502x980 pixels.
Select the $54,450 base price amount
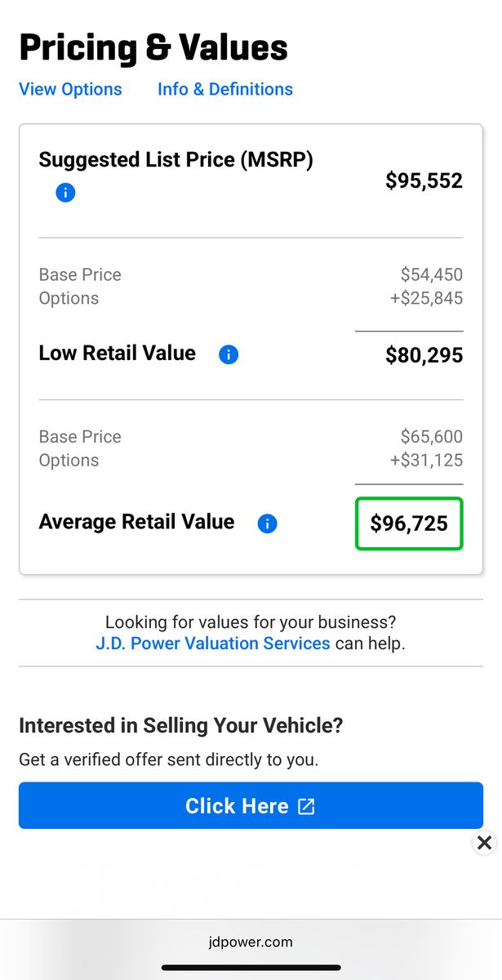click(x=431, y=274)
